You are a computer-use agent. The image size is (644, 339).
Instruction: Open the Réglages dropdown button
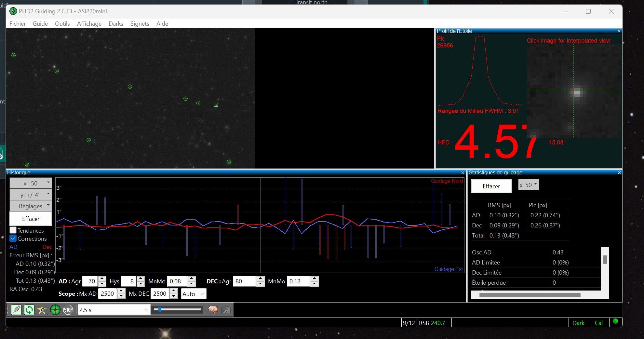pyautogui.click(x=31, y=206)
